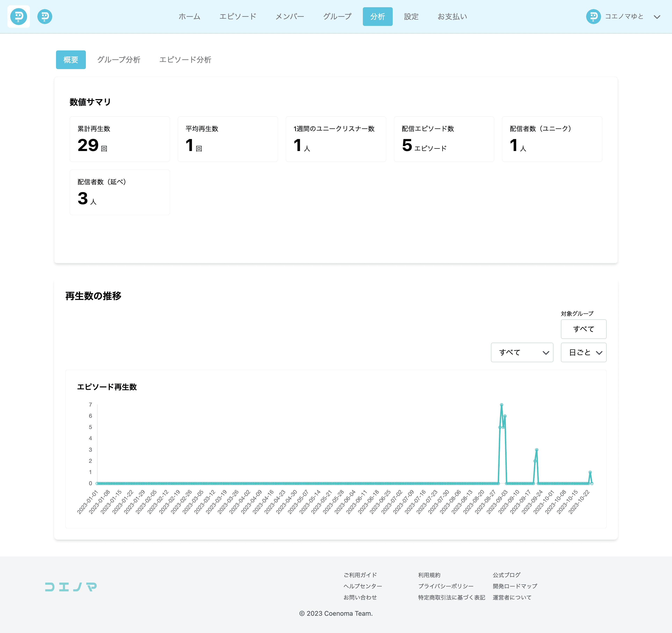Switch to グループ分析 tab
Viewport: 672px width, 633px height.
119,60
